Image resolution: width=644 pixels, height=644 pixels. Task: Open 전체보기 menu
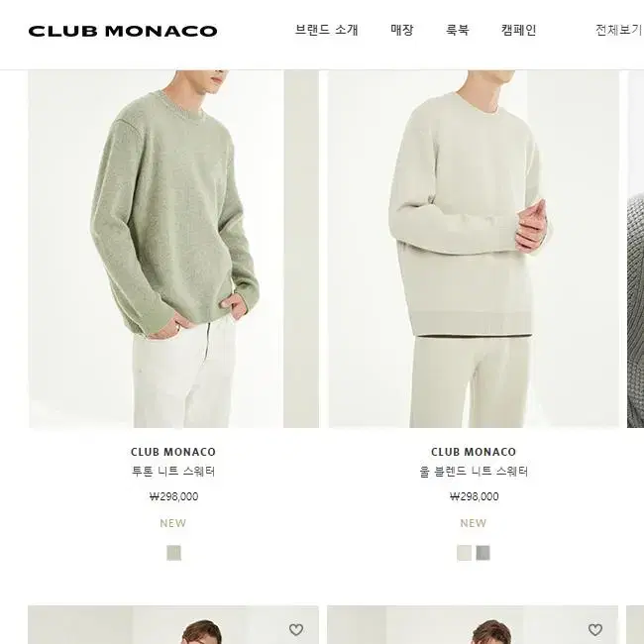[618, 30]
